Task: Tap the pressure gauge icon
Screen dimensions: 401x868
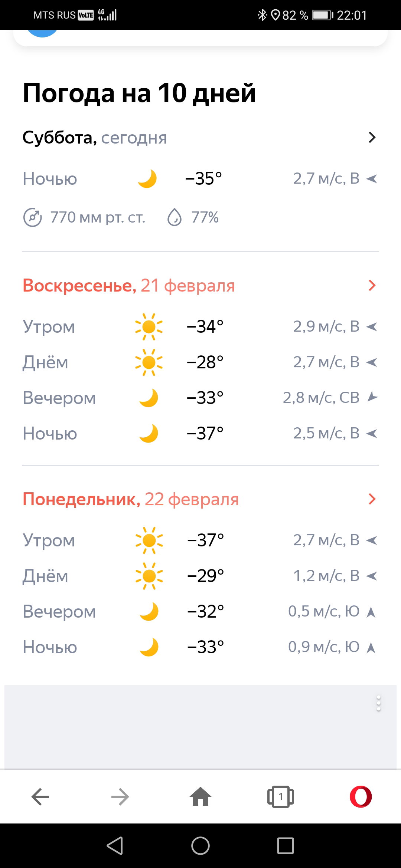Action: click(x=32, y=217)
